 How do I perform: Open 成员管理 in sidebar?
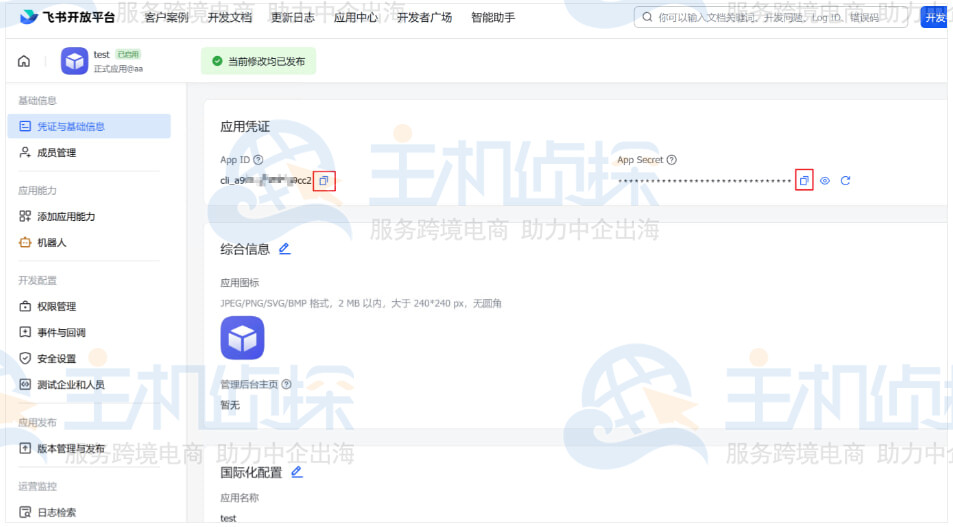coord(56,153)
